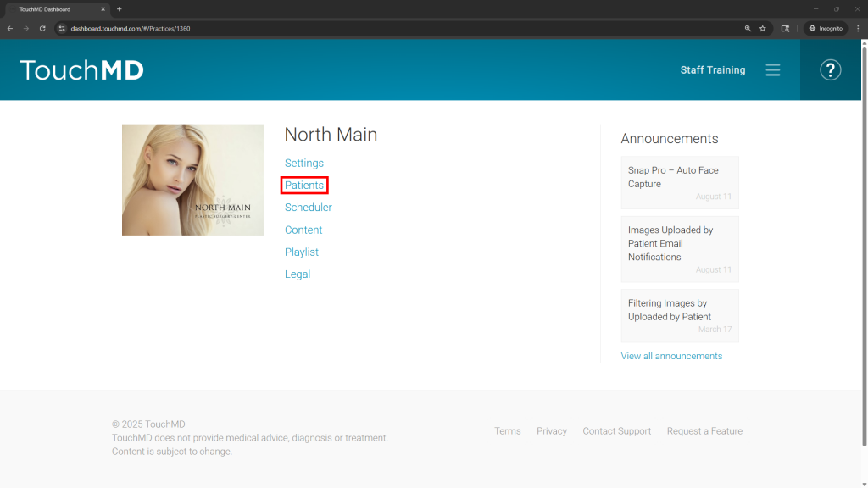Viewport: 868px width, 488px height.
Task: Click the browser back arrow
Action: pyautogui.click(x=10, y=28)
